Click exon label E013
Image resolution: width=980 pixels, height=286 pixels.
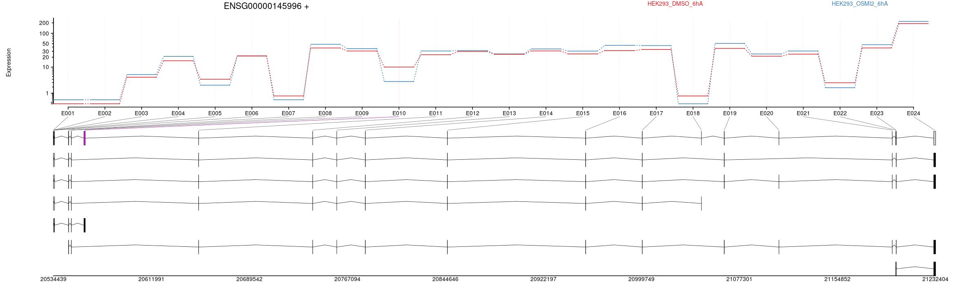click(509, 113)
